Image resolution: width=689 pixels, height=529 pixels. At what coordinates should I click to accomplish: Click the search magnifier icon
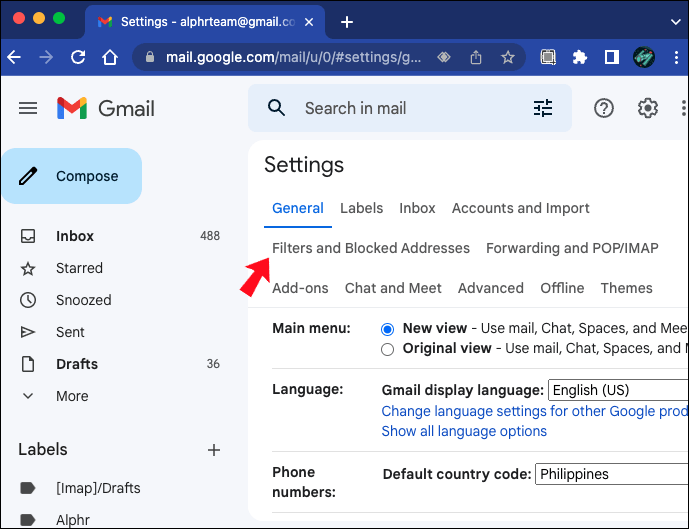click(276, 108)
